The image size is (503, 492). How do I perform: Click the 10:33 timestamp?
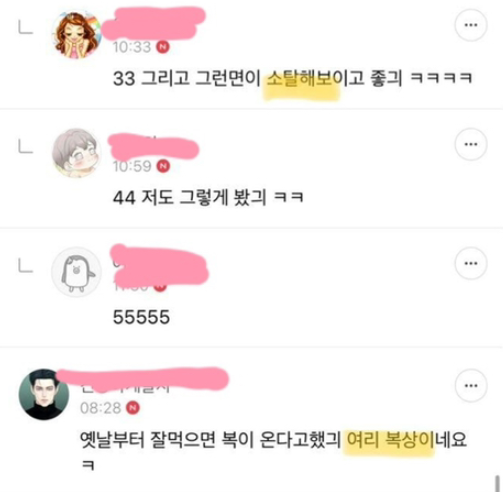tap(132, 47)
